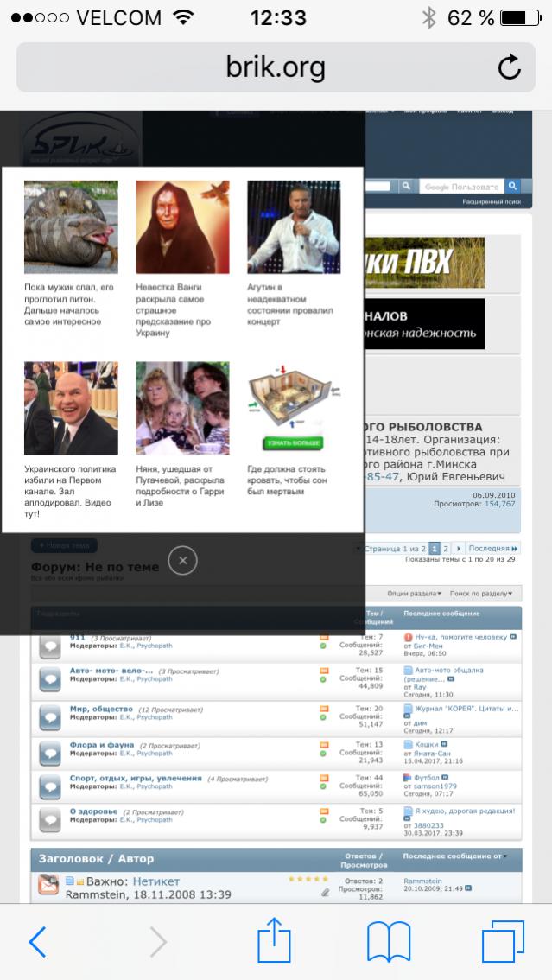Image resolution: width=552 pixels, height=980 pixels.
Task: Open the python ad thumbnail
Action: (71, 227)
